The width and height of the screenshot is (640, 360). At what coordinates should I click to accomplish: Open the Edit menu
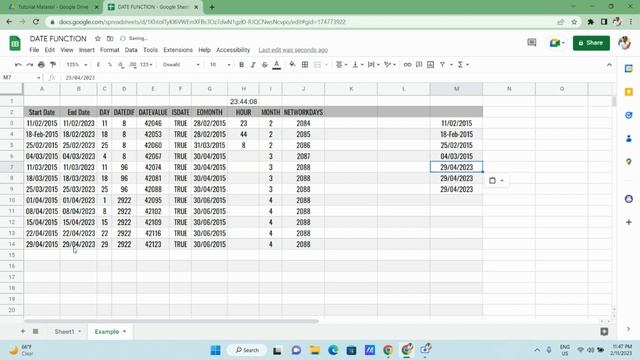[49, 50]
